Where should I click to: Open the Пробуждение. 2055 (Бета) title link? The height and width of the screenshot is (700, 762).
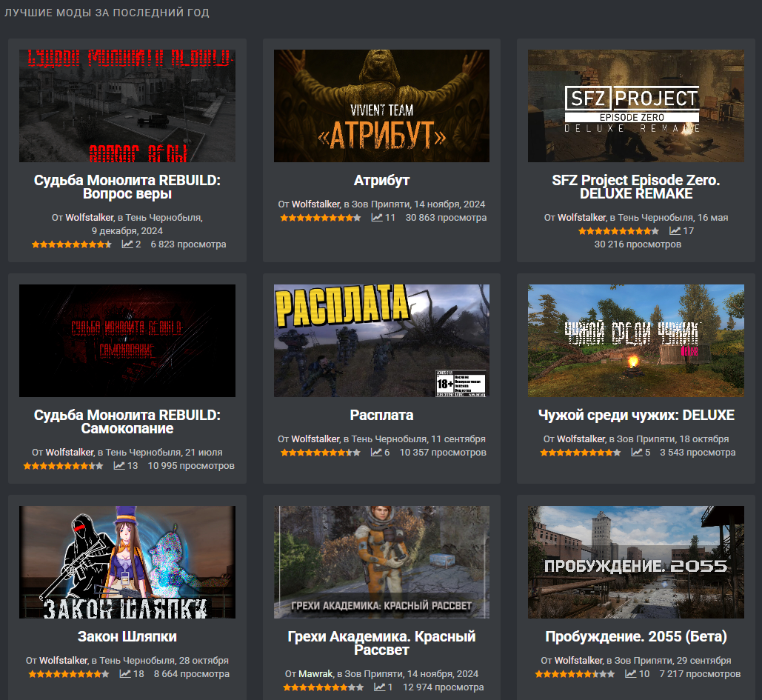(636, 636)
